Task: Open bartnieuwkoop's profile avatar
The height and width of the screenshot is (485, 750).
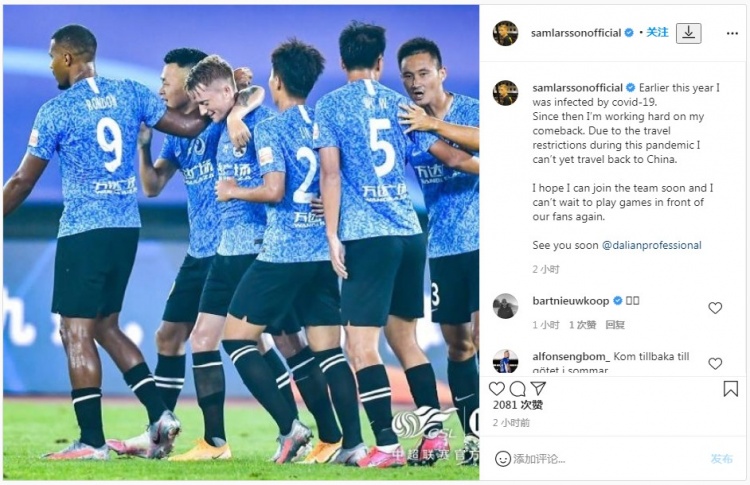Action: [505, 306]
